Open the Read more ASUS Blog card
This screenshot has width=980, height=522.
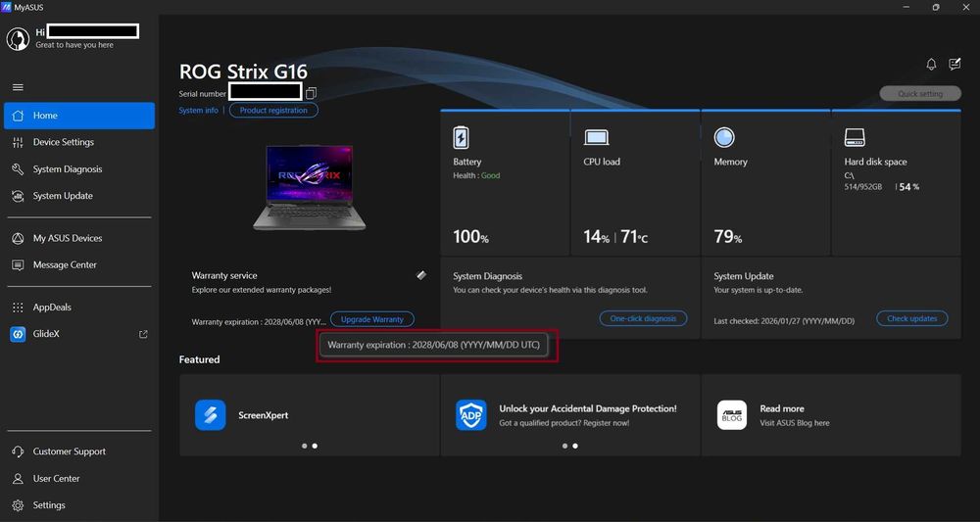(x=831, y=415)
